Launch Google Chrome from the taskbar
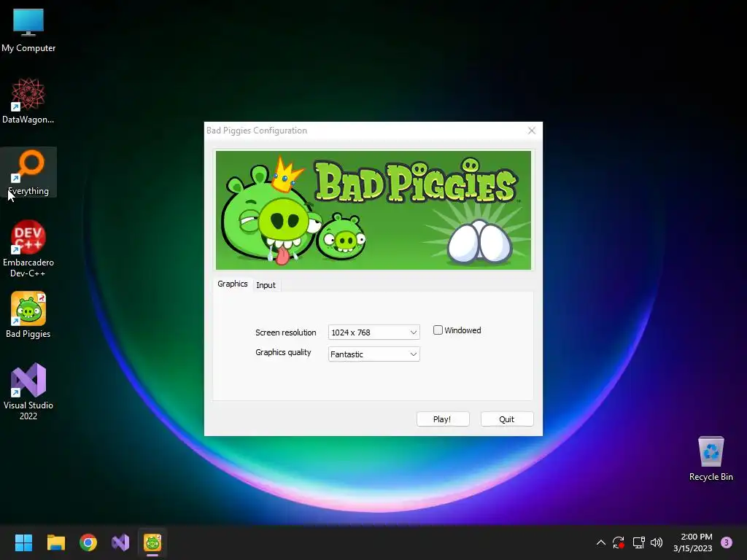This screenshot has width=747, height=560. click(88, 542)
